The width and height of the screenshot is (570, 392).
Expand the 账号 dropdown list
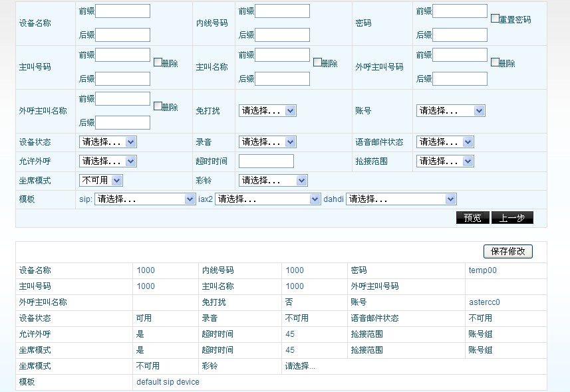click(450, 111)
